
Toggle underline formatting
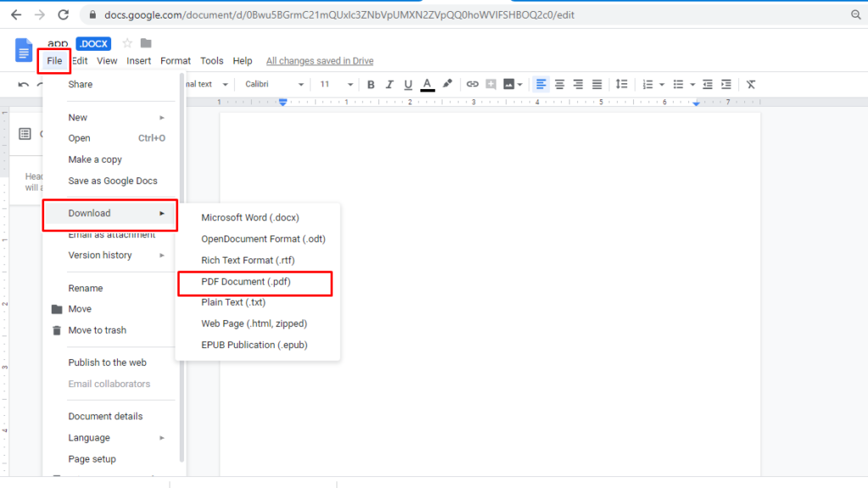[408, 85]
